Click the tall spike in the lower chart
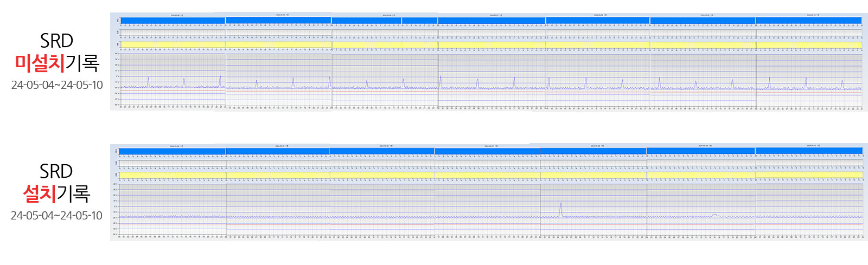 (561, 208)
